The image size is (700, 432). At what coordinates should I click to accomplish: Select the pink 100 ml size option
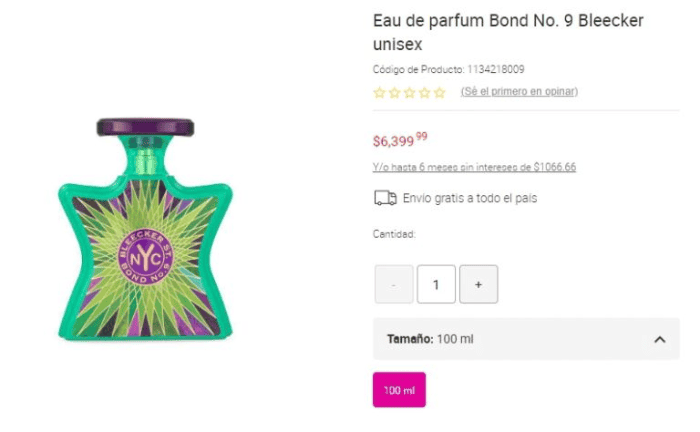point(399,390)
